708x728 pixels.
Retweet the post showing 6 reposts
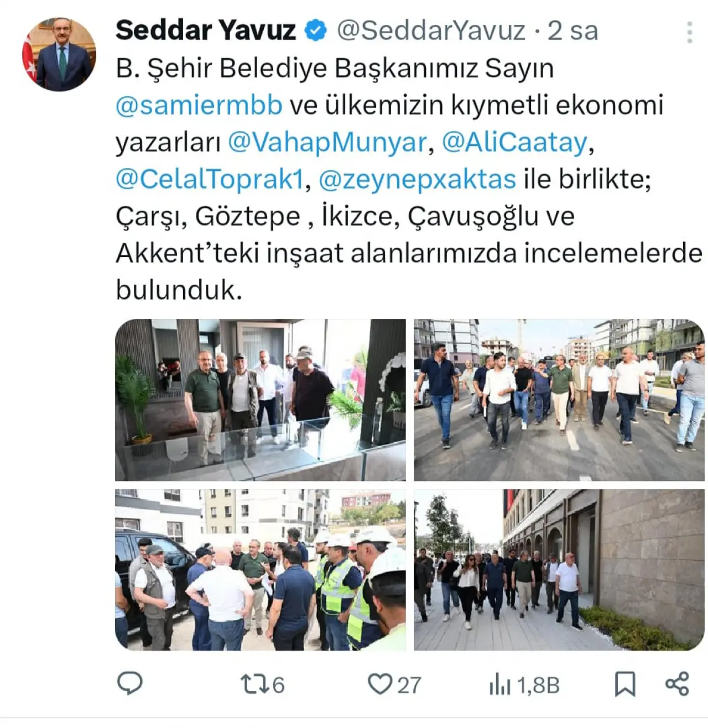pyautogui.click(x=263, y=684)
